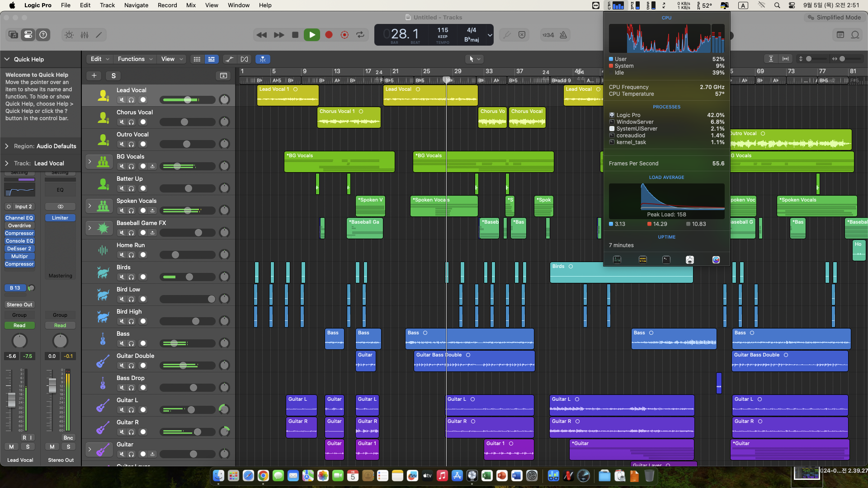Add a new track with plus button
Viewport: 868px width, 488px height.
94,75
